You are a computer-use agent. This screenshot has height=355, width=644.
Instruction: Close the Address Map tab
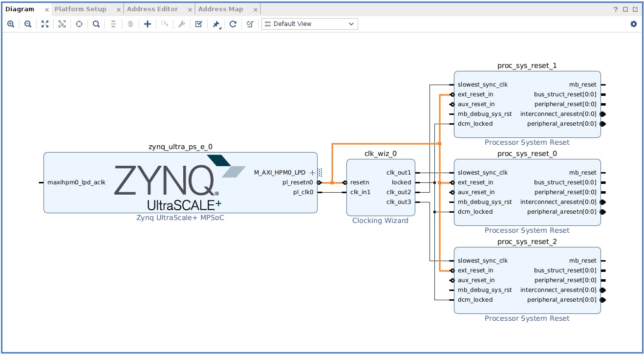pyautogui.click(x=256, y=10)
